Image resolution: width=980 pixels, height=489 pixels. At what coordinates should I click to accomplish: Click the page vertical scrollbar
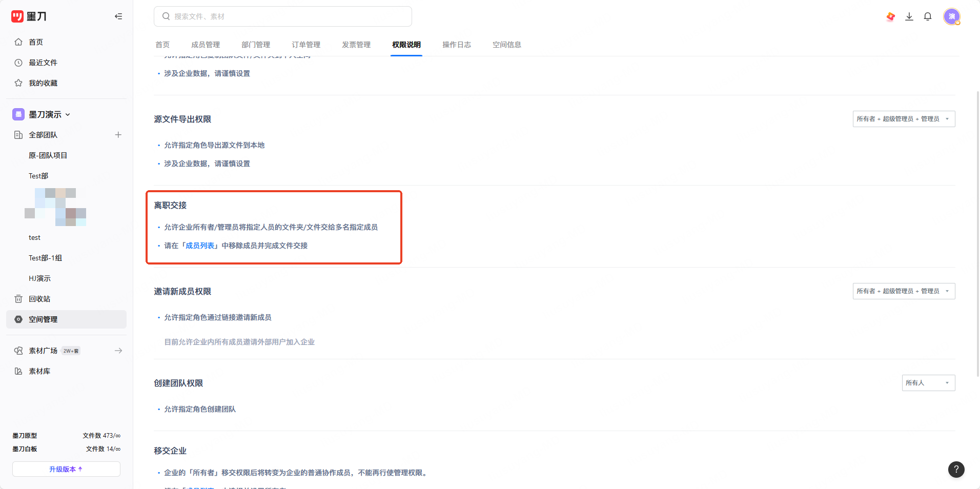[977, 233]
